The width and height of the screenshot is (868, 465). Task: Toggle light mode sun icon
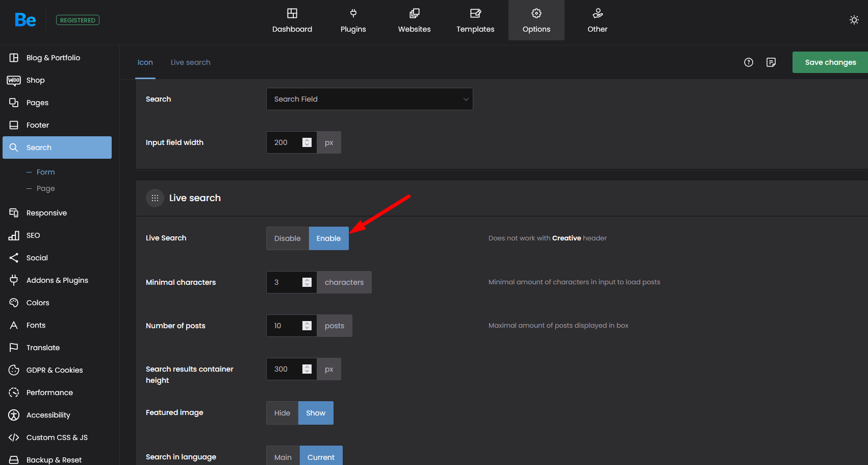(x=854, y=20)
